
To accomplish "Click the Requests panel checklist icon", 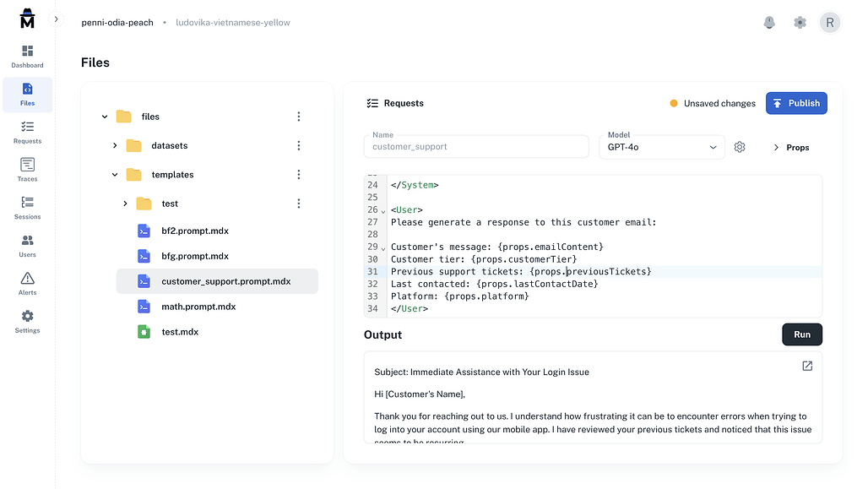I will [372, 104].
